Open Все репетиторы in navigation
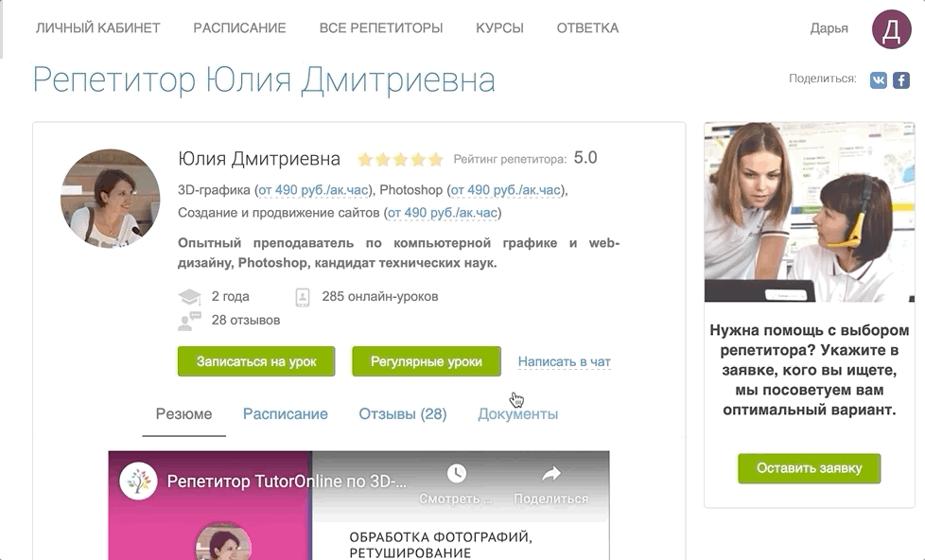The height and width of the screenshot is (560, 925). tap(381, 27)
